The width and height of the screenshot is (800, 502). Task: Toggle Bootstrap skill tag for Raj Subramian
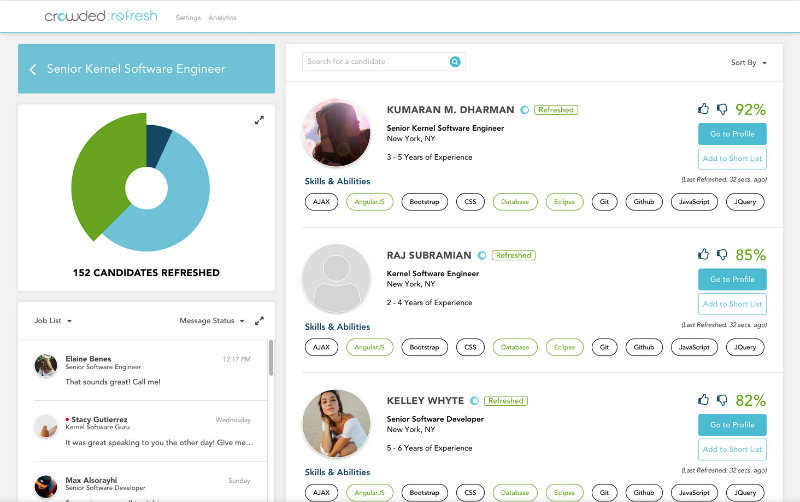[424, 347]
